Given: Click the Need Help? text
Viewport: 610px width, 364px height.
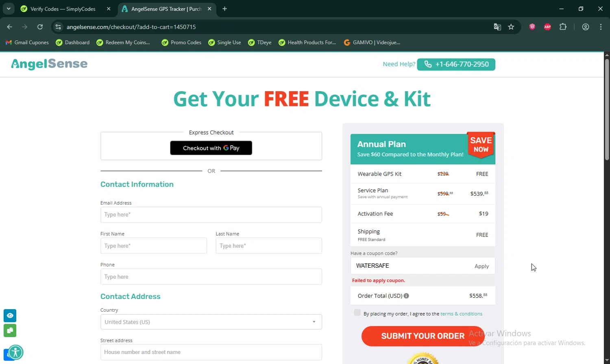Looking at the screenshot, I should (x=399, y=64).
